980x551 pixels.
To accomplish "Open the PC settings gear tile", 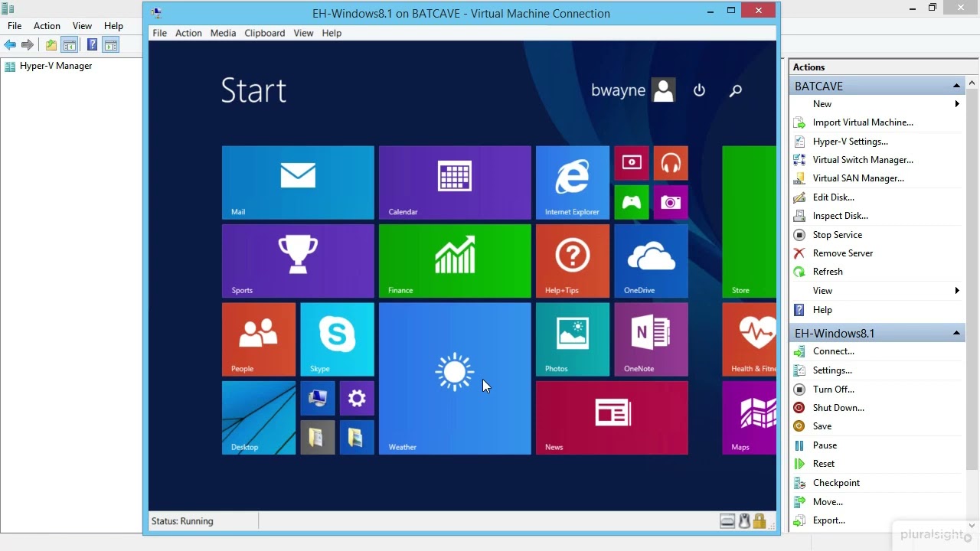I will click(357, 398).
